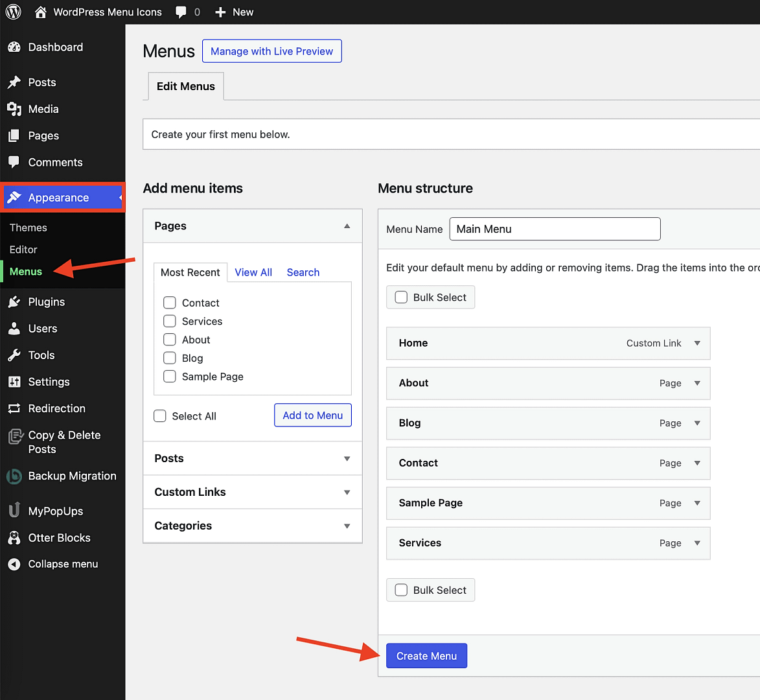Switch to the Edit Menus tab
This screenshot has width=760, height=700.
coord(186,86)
